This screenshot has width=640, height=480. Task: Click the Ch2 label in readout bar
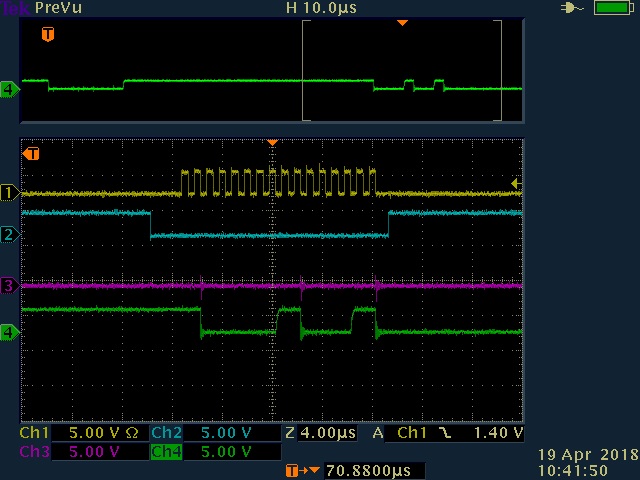pyautogui.click(x=167, y=433)
